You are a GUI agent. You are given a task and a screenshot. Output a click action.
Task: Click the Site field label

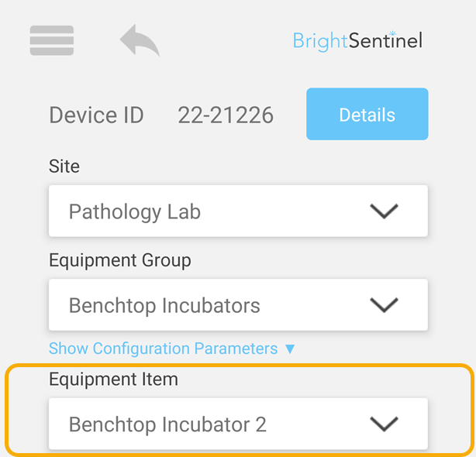64,167
